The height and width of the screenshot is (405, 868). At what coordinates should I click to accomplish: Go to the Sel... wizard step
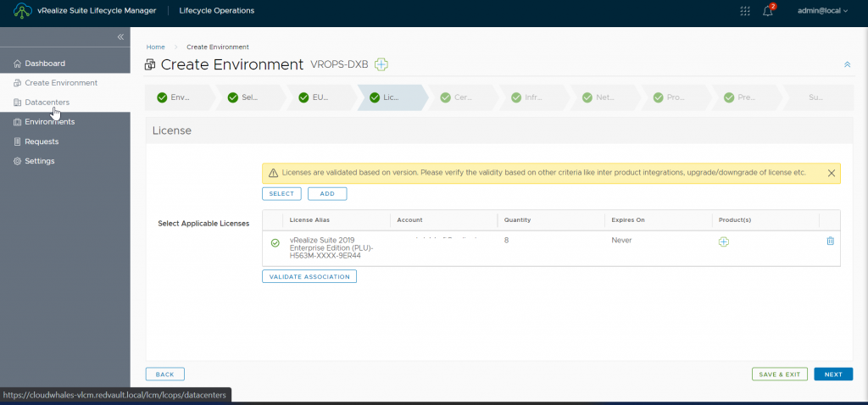250,98
